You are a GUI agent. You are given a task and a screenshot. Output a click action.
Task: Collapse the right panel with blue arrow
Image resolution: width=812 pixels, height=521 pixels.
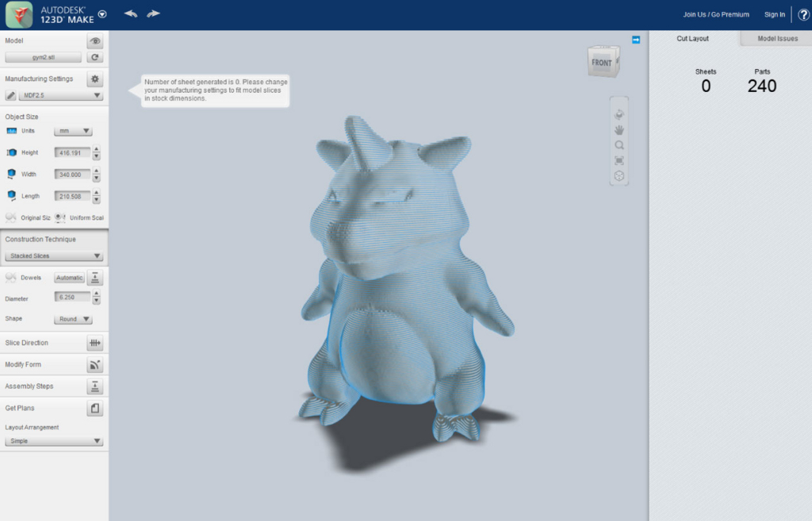636,40
